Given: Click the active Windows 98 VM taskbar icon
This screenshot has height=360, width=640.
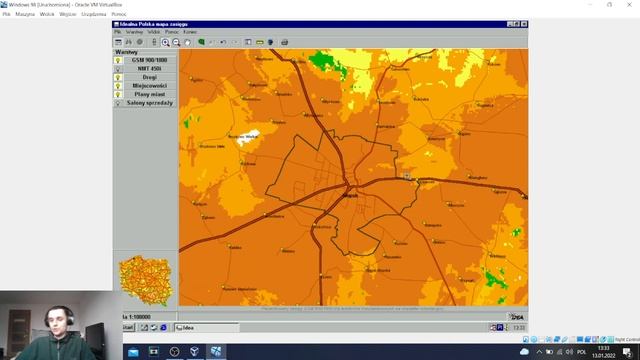Looking at the screenshot, I should (x=216, y=352).
